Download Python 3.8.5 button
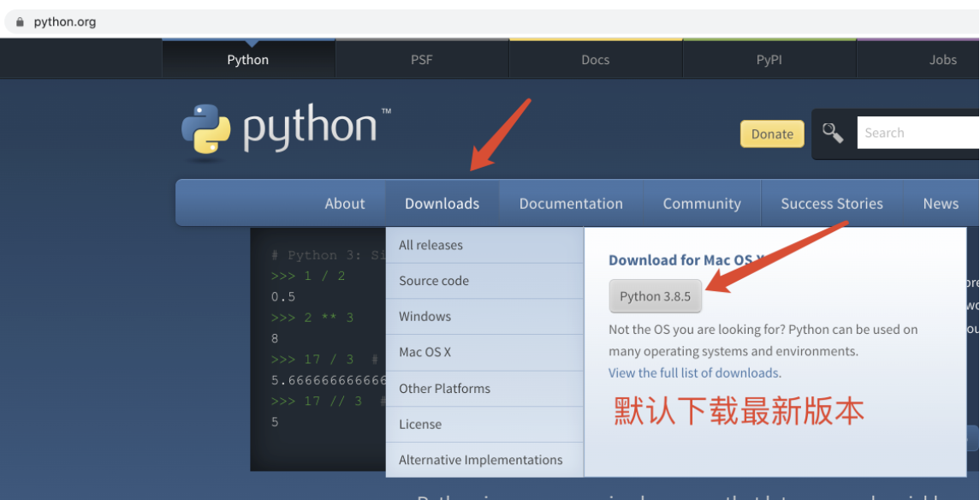Screen dimensions: 980x500 click(x=655, y=296)
